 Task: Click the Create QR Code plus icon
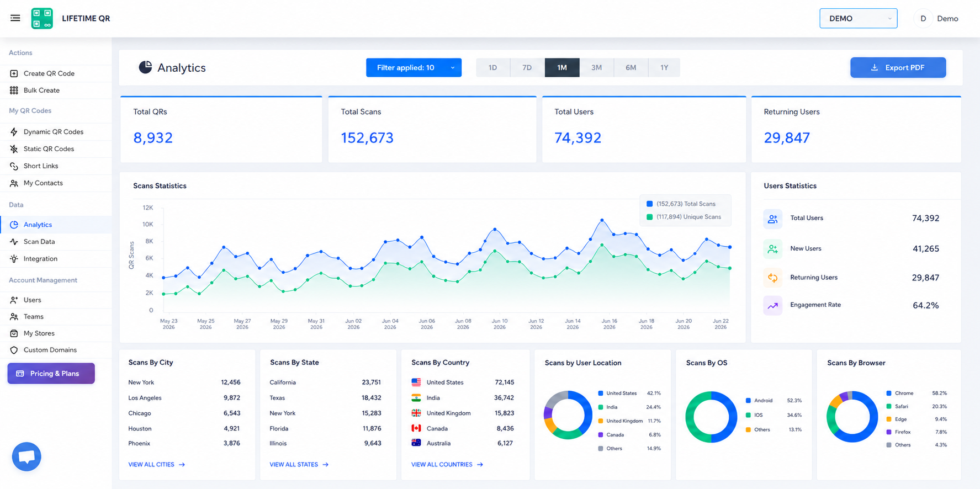(x=14, y=73)
